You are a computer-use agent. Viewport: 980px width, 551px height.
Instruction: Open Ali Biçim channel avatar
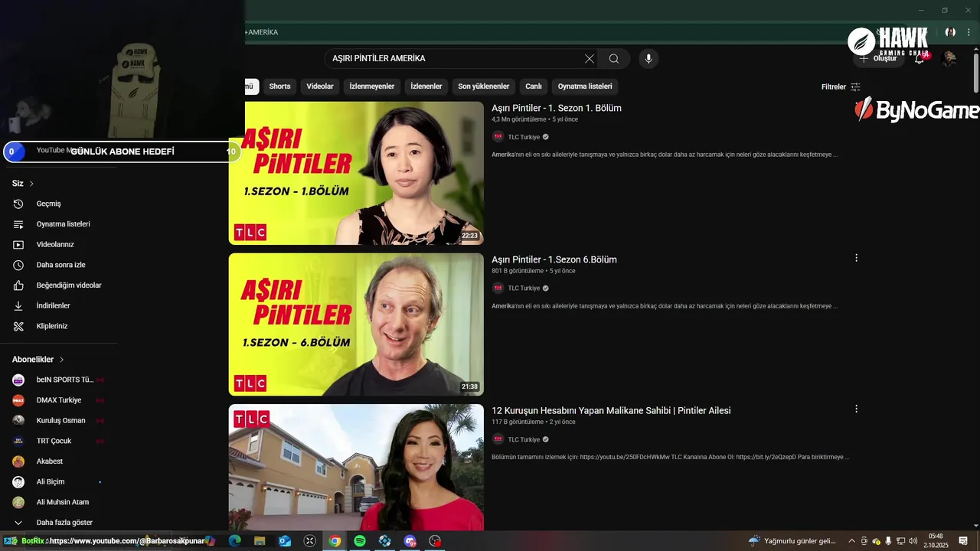coord(18,482)
